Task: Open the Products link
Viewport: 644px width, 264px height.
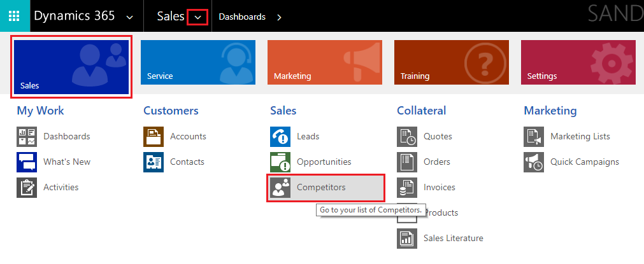Action: (x=442, y=212)
